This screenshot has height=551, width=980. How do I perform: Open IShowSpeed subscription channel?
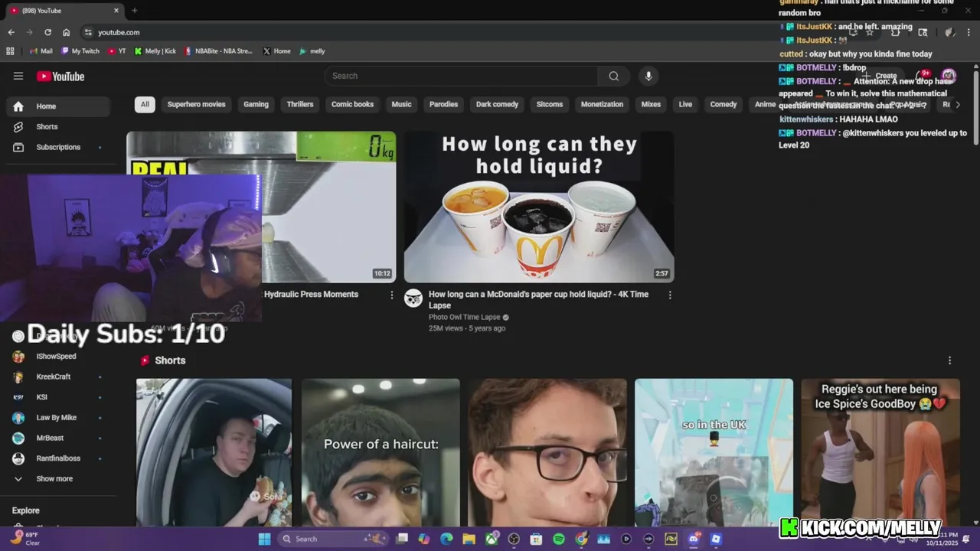pyautogui.click(x=60, y=357)
